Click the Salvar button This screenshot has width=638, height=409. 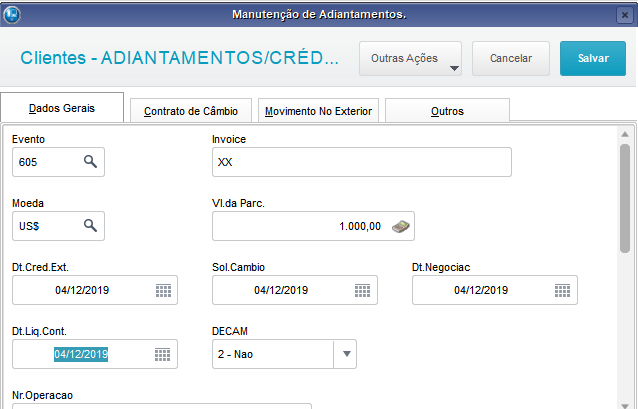593,59
